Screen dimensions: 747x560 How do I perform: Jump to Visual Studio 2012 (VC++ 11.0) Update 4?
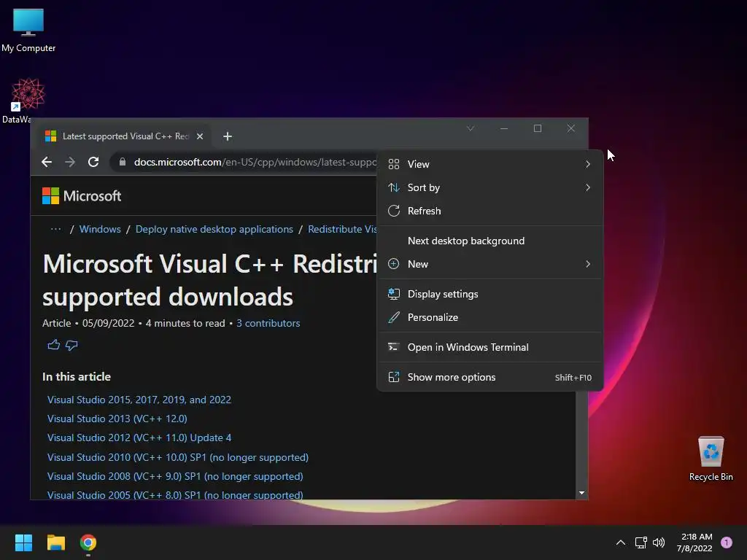[139, 437]
